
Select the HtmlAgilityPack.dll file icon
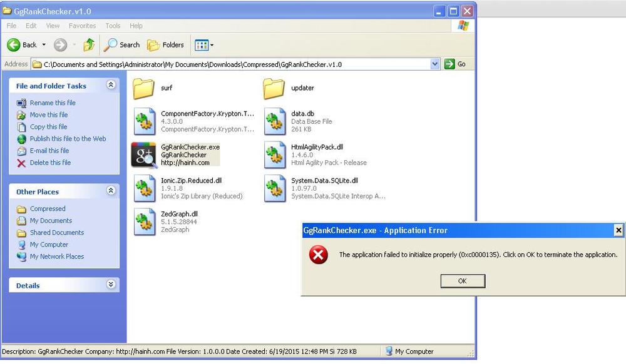(275, 154)
